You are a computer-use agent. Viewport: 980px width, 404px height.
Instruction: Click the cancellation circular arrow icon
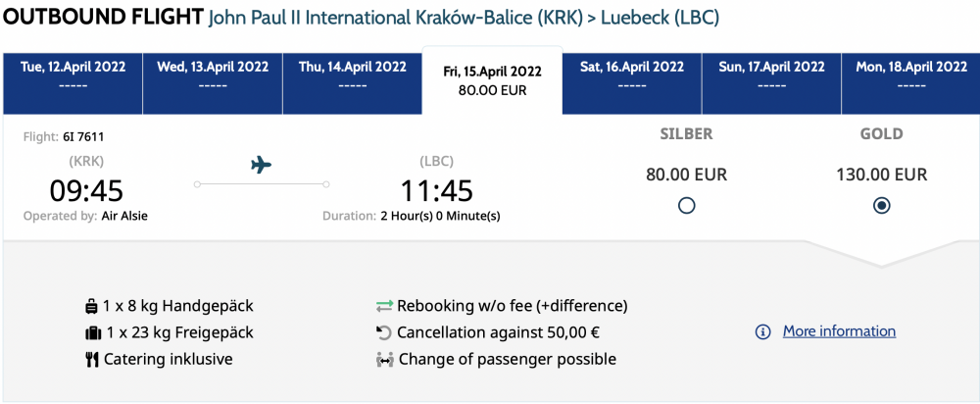point(384,332)
